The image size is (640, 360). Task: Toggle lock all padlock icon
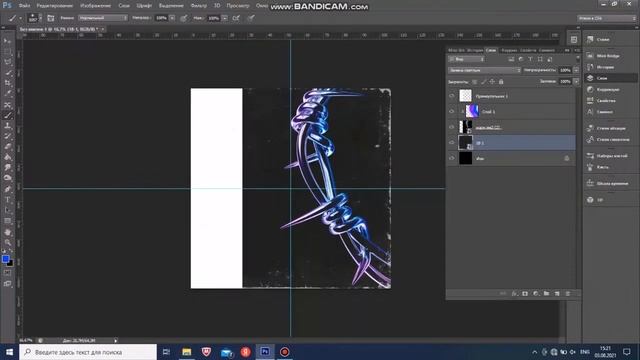click(501, 82)
